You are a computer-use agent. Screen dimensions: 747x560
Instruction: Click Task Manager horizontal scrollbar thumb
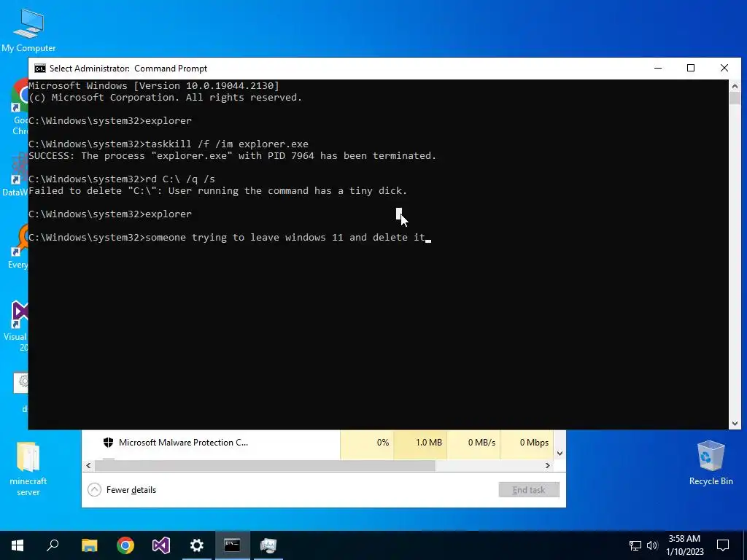pos(265,466)
